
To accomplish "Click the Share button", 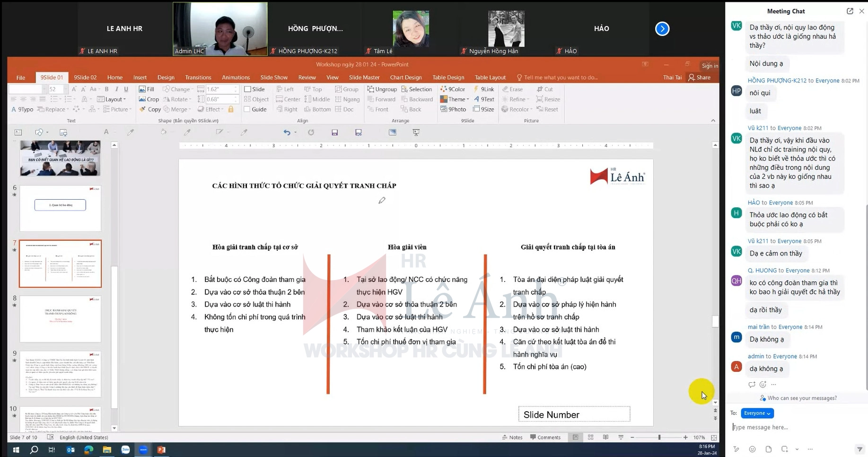I will tap(700, 78).
